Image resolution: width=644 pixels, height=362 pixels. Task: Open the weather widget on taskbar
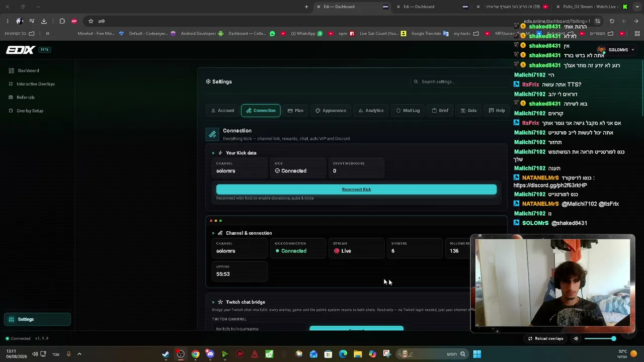point(628,354)
